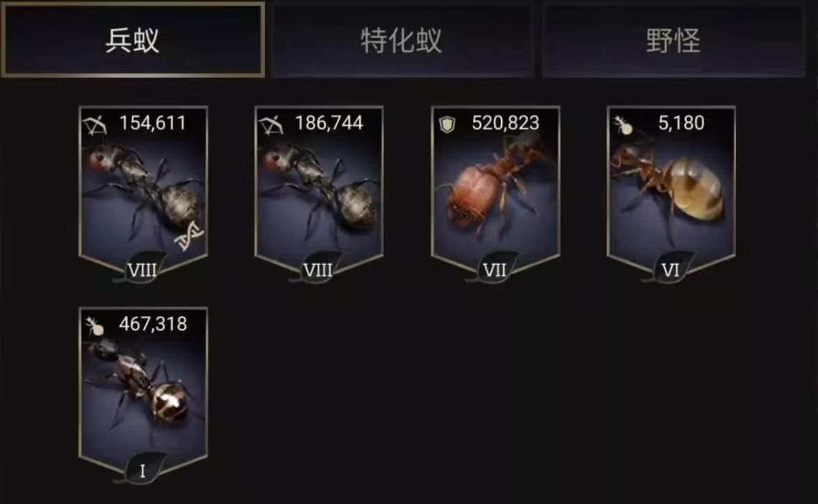The width and height of the screenshot is (818, 504).
Task: Click the 186,744 troop count
Action: click(x=328, y=124)
